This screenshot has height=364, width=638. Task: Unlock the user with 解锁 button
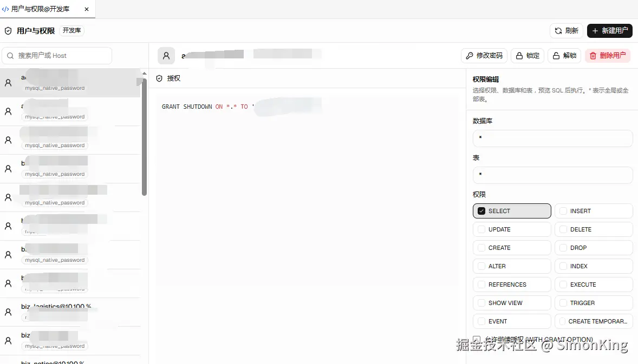tap(564, 56)
